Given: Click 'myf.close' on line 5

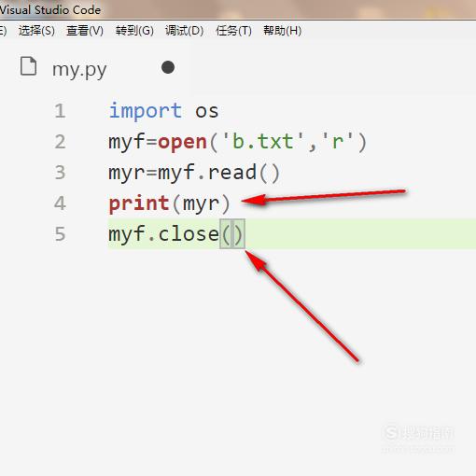Looking at the screenshot, I should point(163,234).
